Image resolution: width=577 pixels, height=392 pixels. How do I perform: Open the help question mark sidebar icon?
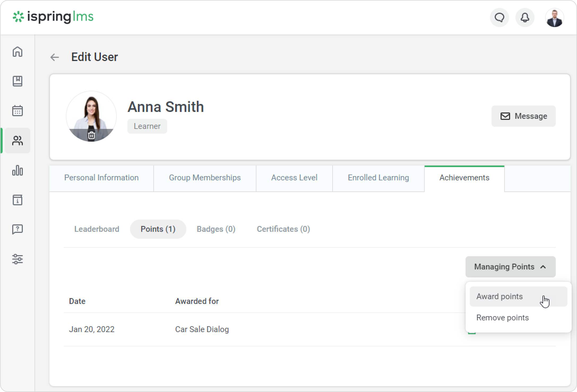(x=18, y=229)
